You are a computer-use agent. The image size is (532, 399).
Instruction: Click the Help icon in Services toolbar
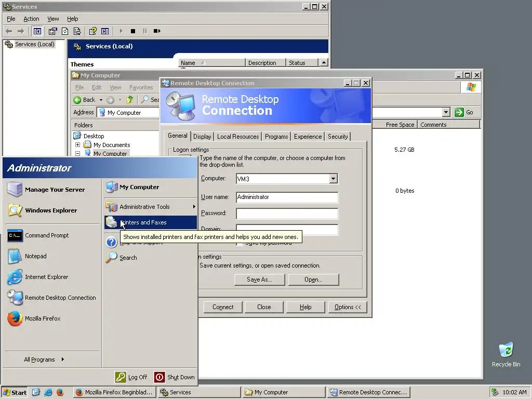point(92,31)
